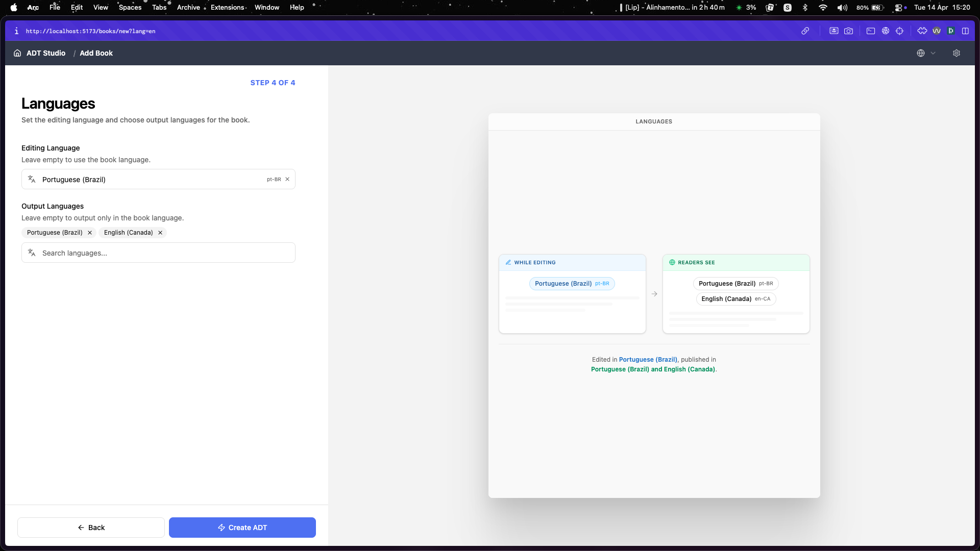The width and height of the screenshot is (980, 551).
Task: Go back to previous step
Action: [91, 528]
